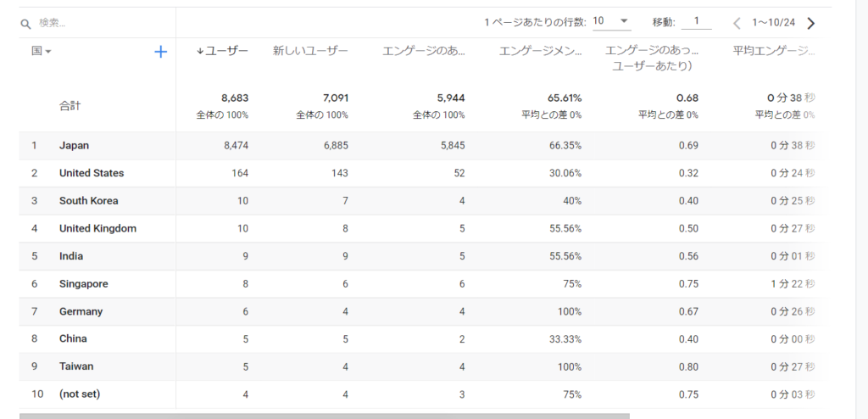
Task: Click Taiwan's per-user value 0.80
Action: point(690,366)
